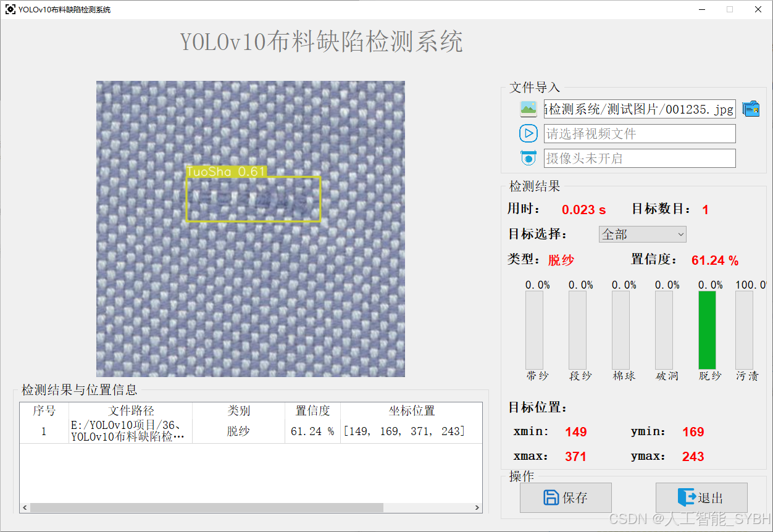The width and height of the screenshot is (773, 532).
Task: Click the ymax value 243
Action: (x=693, y=457)
